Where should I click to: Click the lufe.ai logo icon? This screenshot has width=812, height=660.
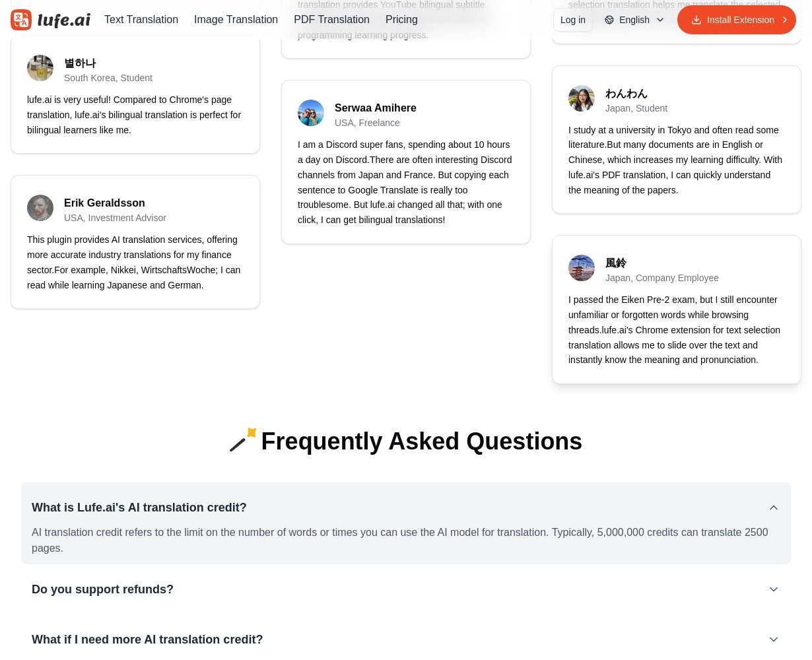[x=21, y=20]
